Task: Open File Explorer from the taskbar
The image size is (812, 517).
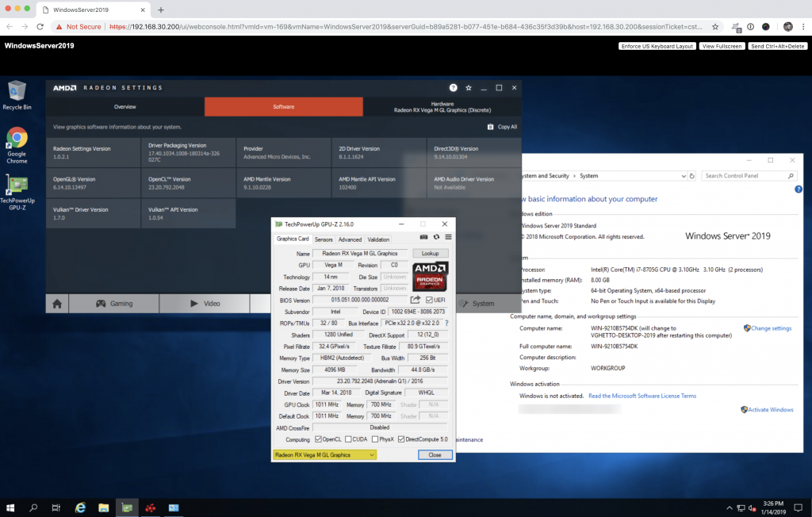Action: pos(104,507)
